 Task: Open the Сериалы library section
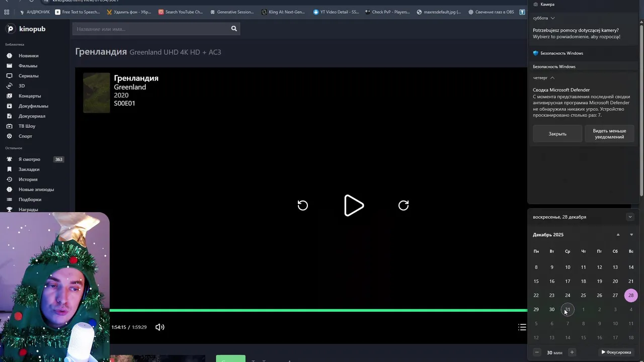[x=28, y=76]
